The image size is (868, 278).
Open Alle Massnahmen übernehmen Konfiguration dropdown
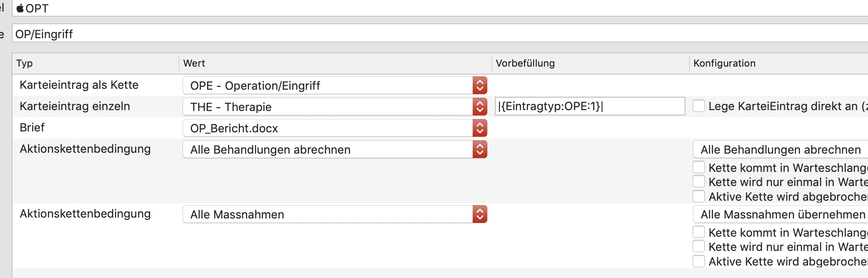click(x=780, y=214)
